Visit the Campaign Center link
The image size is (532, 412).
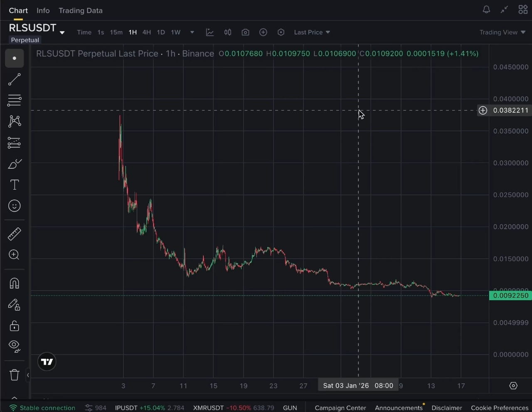340,408
